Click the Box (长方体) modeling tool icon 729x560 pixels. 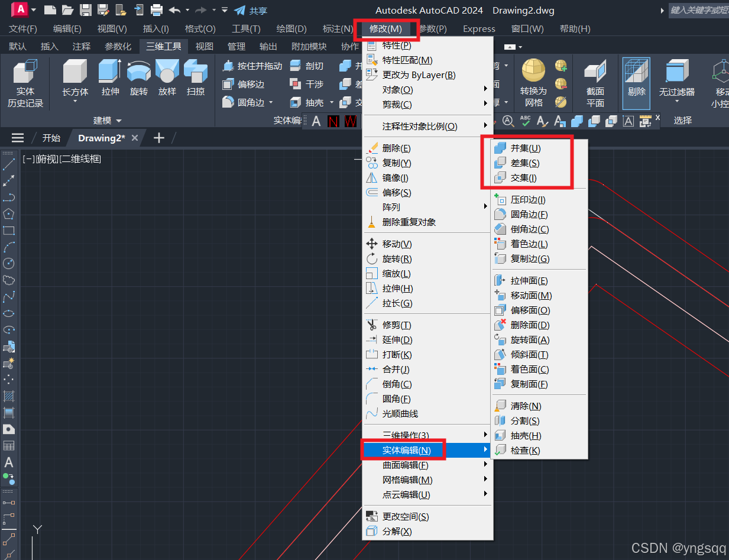[75, 71]
